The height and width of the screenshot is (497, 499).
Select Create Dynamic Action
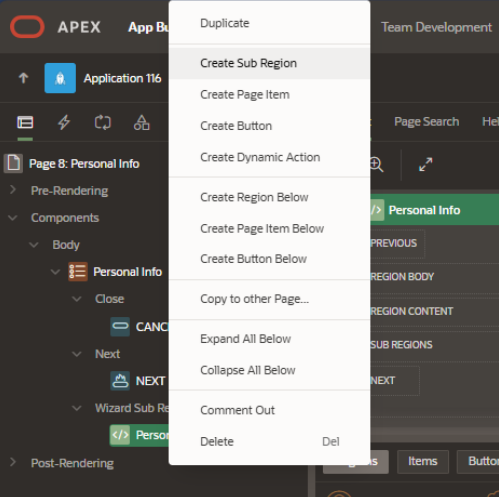pos(269,157)
